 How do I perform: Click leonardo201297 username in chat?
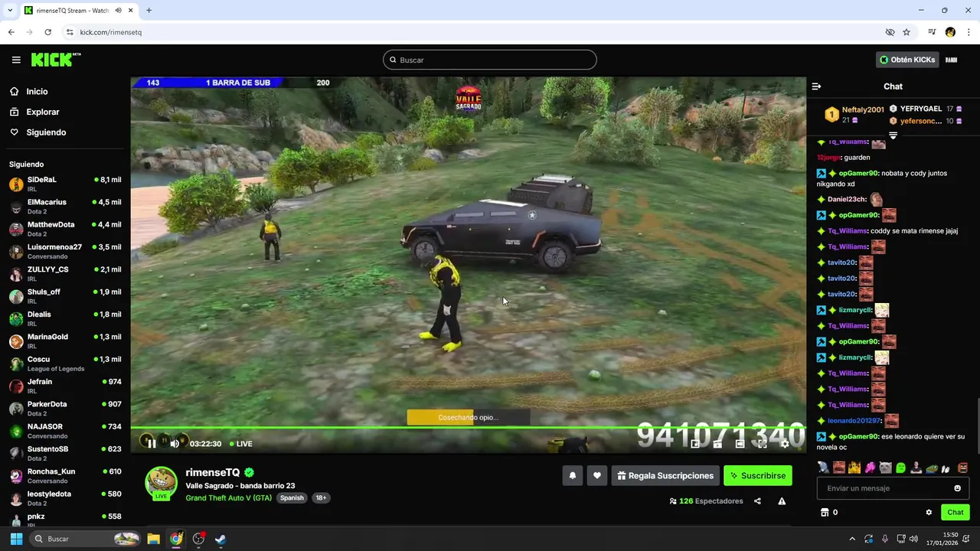[854, 420]
